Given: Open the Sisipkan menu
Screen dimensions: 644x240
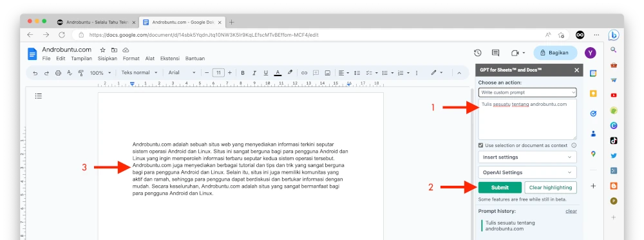Looking at the screenshot, I should [107, 59].
